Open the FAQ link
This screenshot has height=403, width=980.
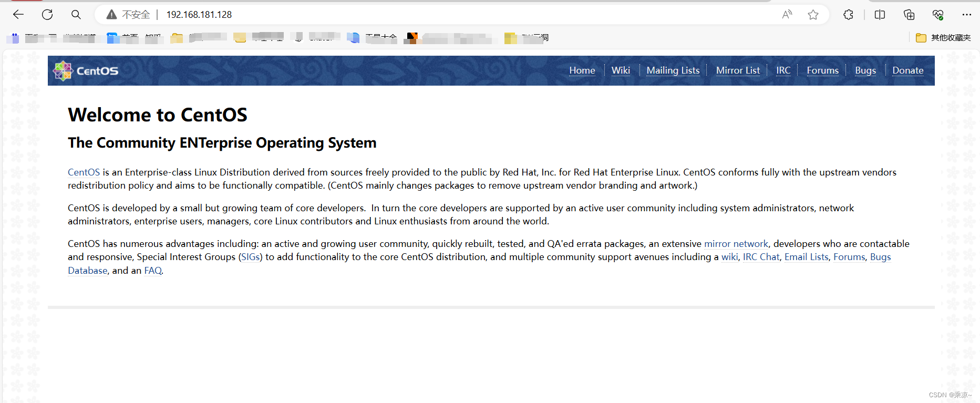click(x=153, y=271)
